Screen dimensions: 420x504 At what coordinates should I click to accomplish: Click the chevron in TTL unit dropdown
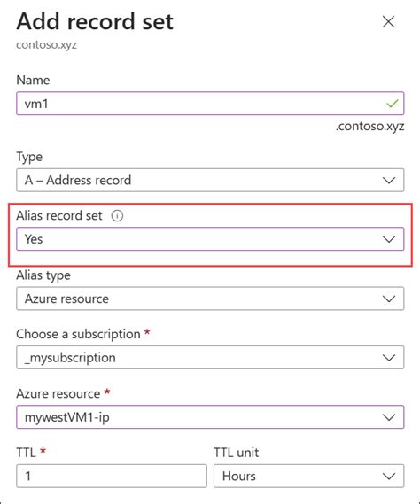389,476
